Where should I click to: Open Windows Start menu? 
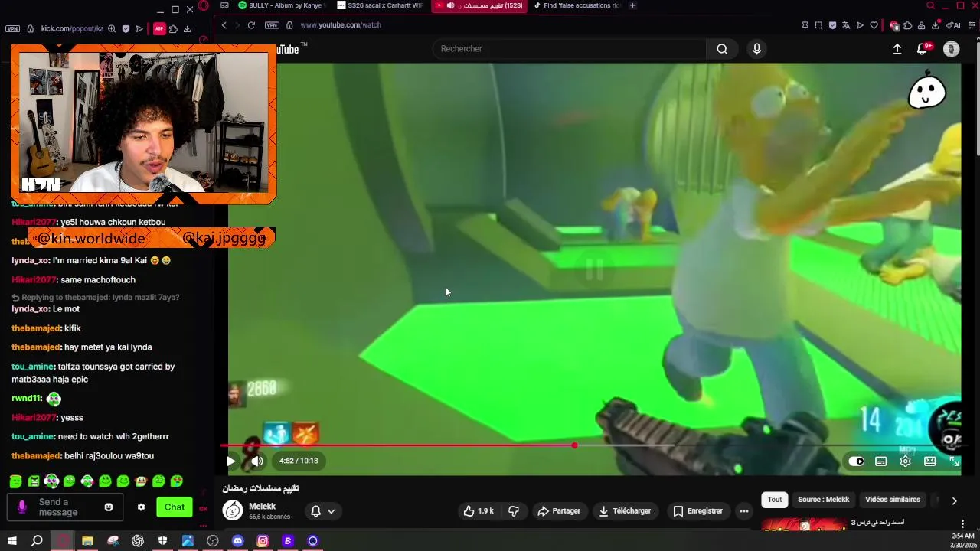coord(12,541)
